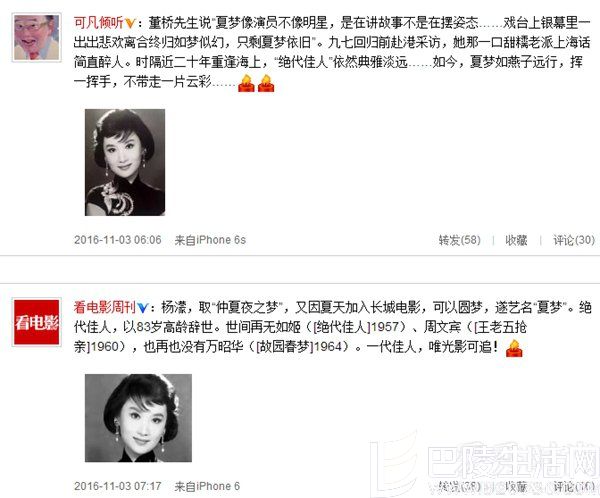Open 评论(30) on the first post
The image size is (600, 498).
point(574,240)
